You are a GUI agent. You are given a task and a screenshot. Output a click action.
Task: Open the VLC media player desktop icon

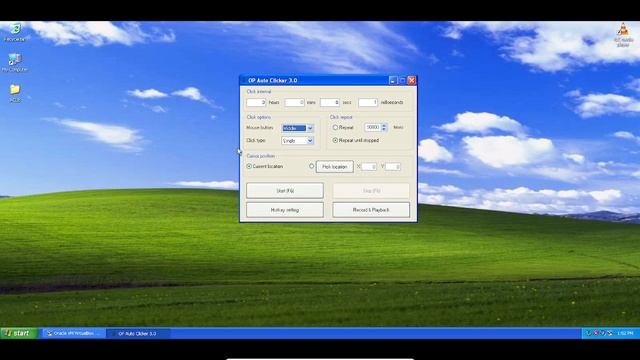[x=623, y=35]
